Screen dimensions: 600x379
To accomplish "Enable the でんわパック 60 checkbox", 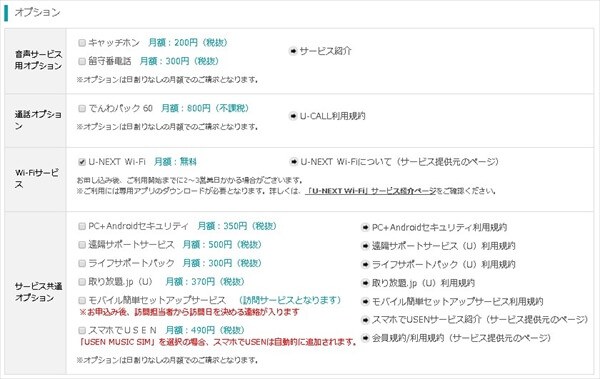I will point(82,108).
